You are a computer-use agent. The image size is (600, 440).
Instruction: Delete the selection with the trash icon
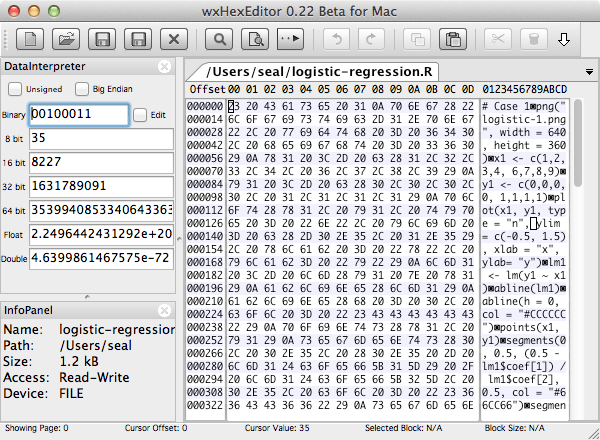click(x=533, y=39)
